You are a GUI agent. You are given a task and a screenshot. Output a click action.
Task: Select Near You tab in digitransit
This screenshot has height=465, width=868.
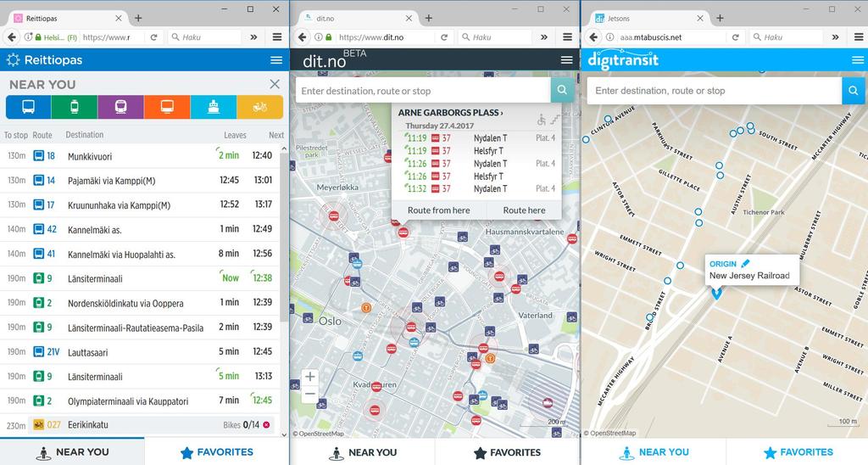[654, 452]
